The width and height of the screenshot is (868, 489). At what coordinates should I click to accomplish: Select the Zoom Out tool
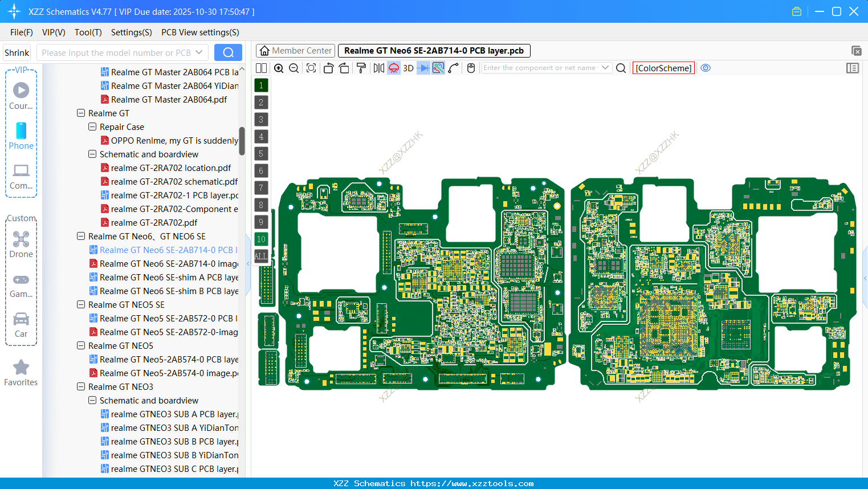294,68
